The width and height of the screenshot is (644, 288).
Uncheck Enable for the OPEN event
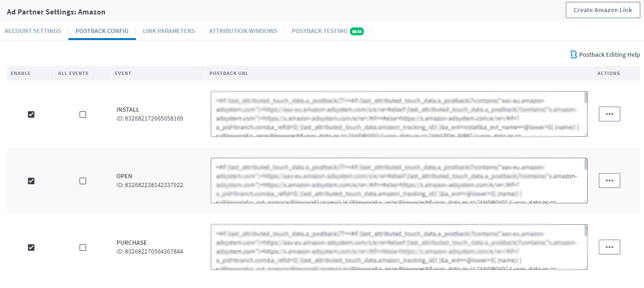click(31, 181)
